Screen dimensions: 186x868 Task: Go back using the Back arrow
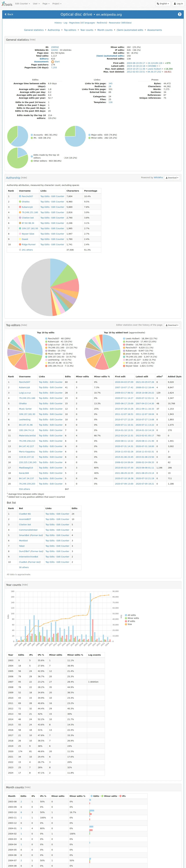9,14
